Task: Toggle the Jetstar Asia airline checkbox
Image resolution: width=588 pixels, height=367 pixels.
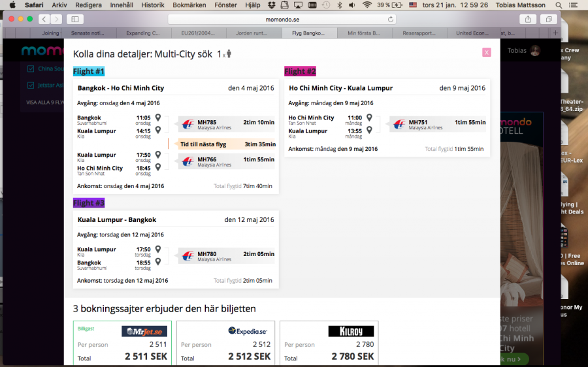Action: 31,85
